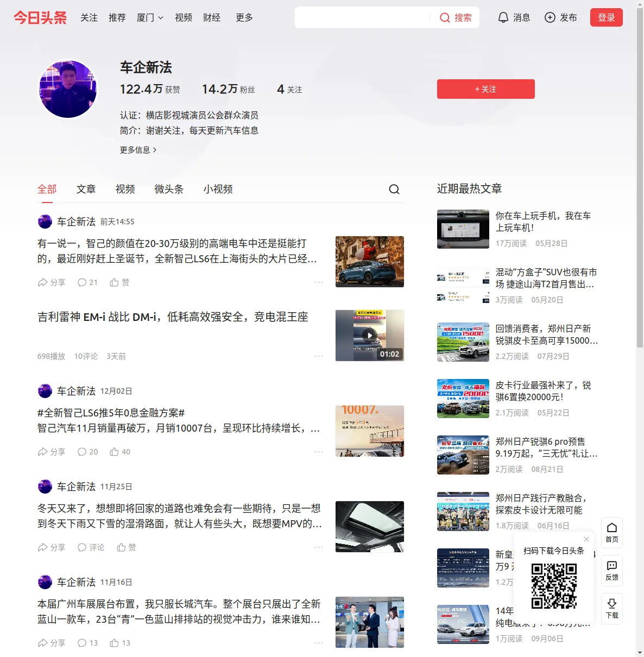Screen dimensions: 644x657
Task: Switch to the 视频 profile tab
Action: click(x=125, y=189)
